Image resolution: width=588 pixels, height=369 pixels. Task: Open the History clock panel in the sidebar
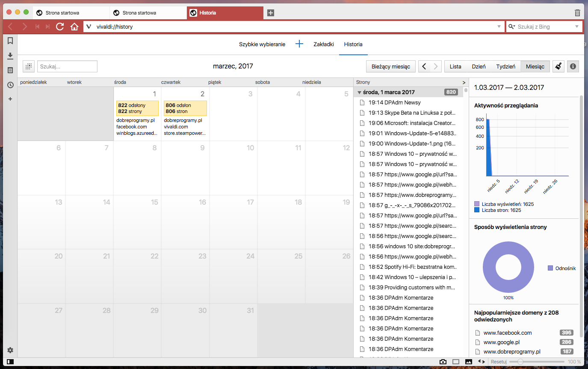[10, 85]
